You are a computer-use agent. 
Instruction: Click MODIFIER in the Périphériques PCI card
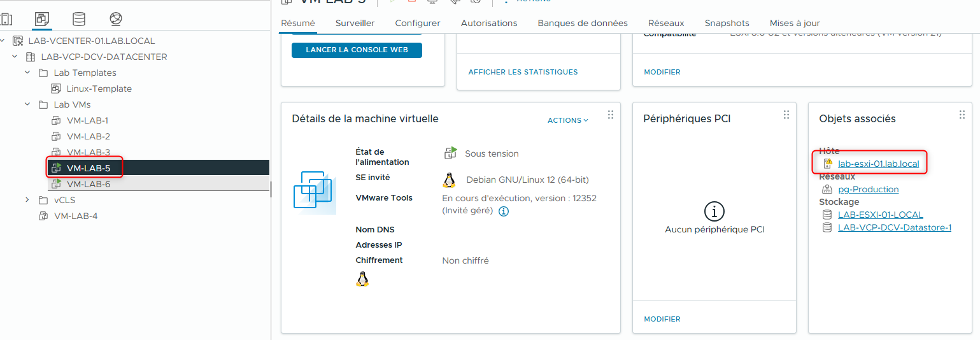click(x=662, y=319)
